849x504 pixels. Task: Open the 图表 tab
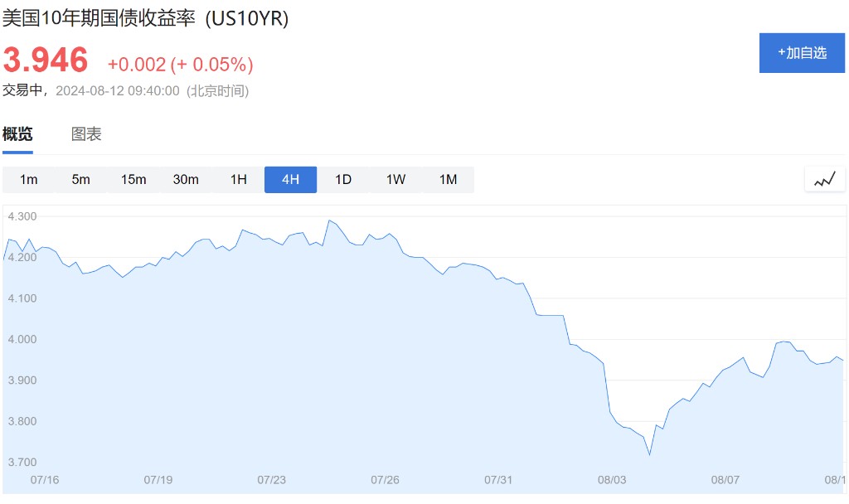click(86, 134)
